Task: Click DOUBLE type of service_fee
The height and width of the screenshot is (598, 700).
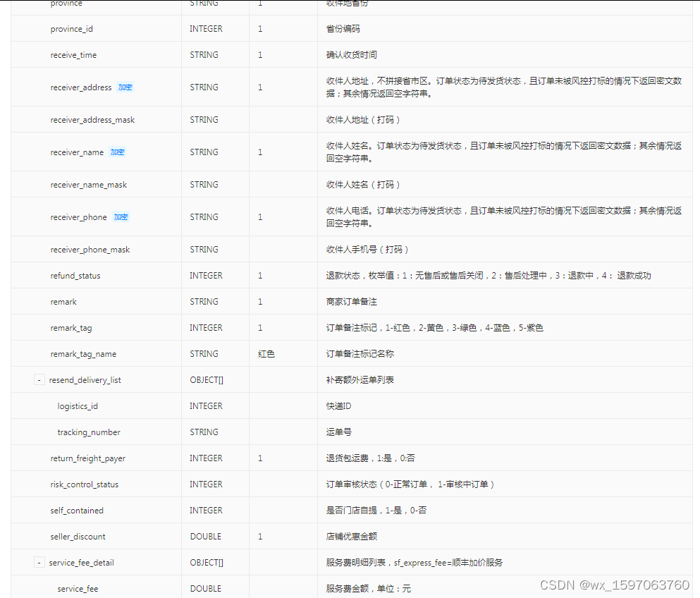Action: pyautogui.click(x=206, y=589)
